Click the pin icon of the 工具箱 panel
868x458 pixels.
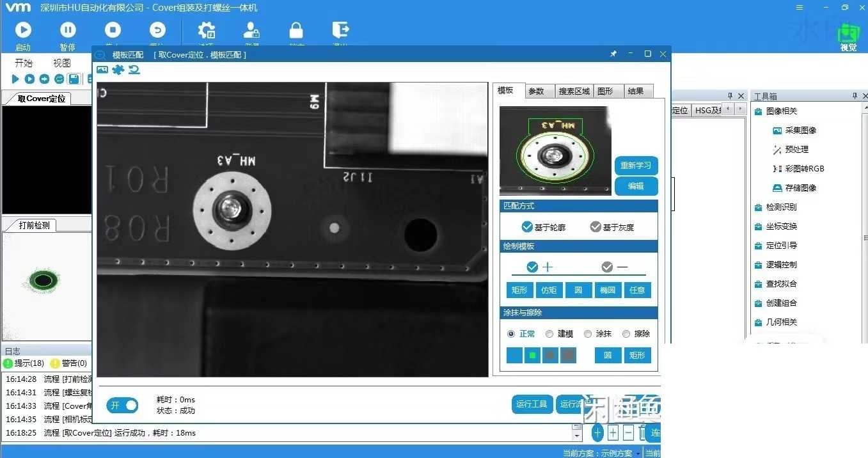855,96
